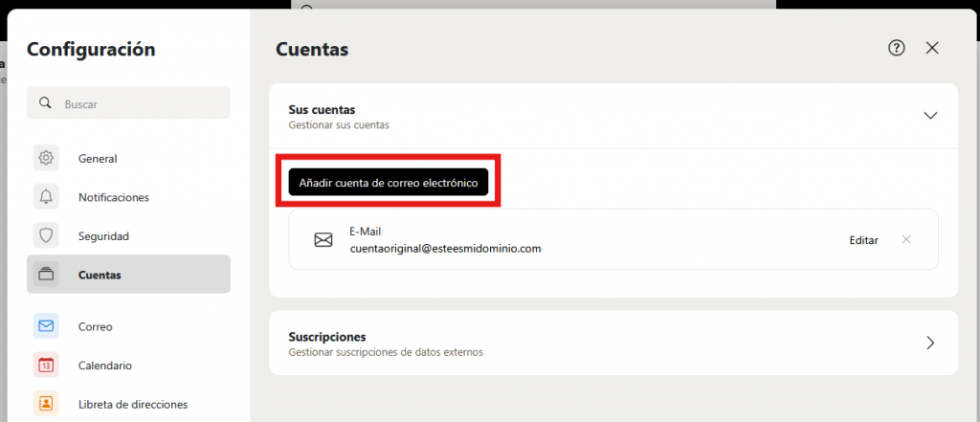Click the red Calendario icon
This screenshot has width=980, height=422.
click(46, 365)
